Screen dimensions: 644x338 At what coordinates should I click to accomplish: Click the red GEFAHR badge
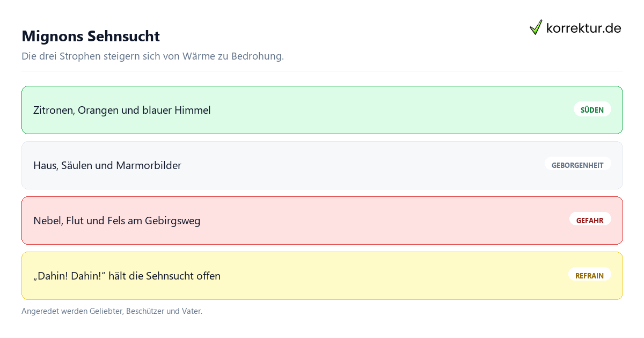click(x=590, y=220)
